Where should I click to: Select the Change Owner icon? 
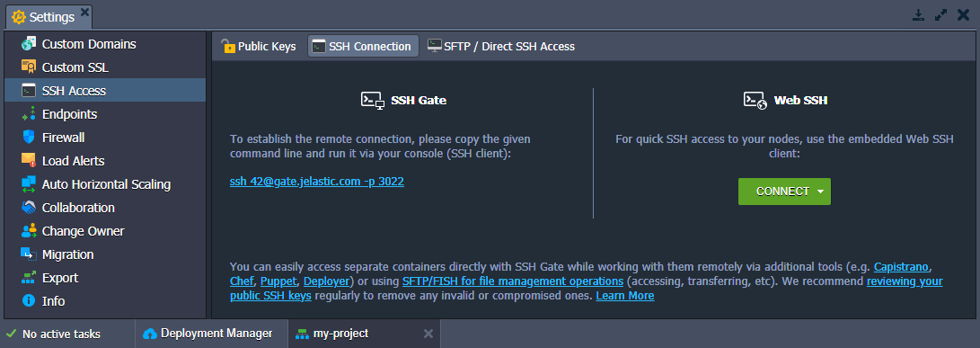[x=29, y=231]
